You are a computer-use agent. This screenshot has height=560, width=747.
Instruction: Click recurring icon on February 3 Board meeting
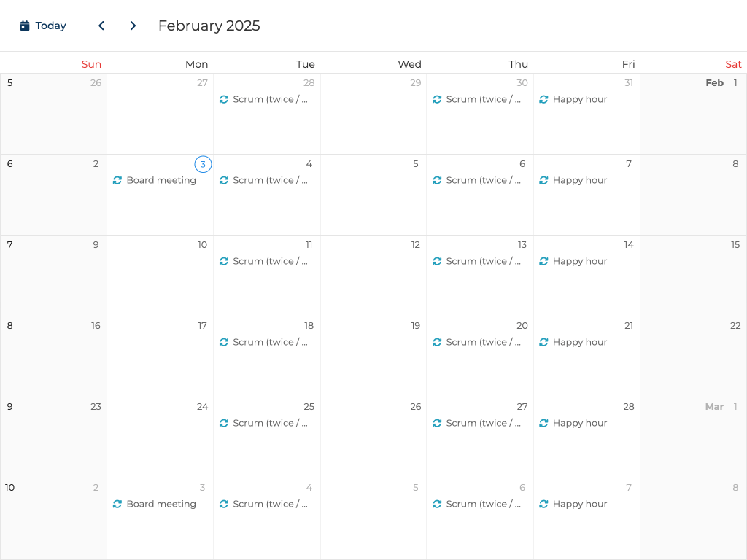coord(117,181)
